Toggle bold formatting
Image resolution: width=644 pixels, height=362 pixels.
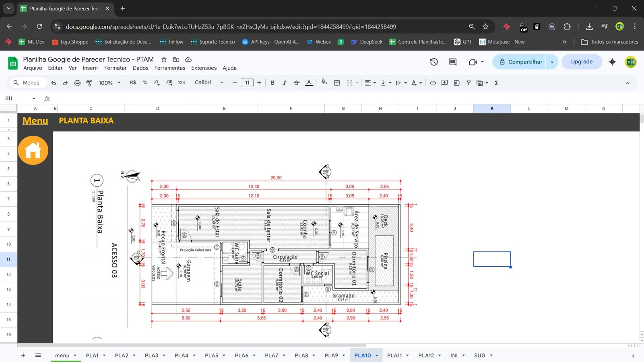272,83
